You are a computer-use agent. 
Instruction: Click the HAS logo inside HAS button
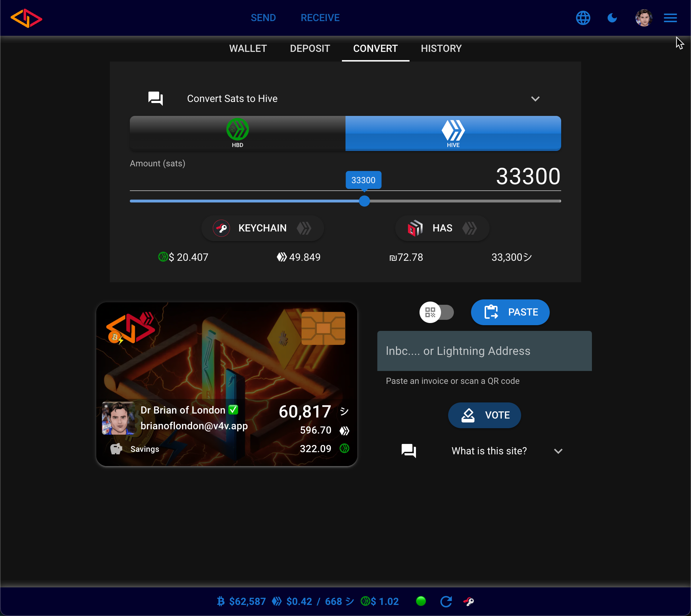[x=415, y=228]
